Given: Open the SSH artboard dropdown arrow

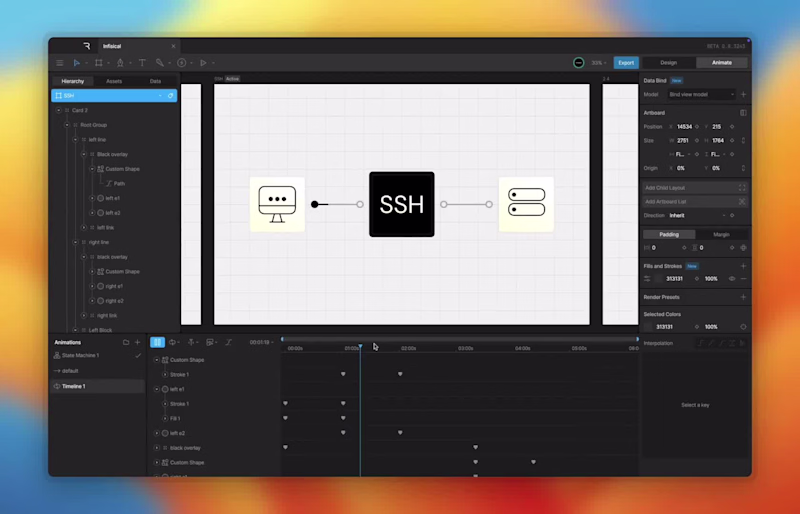Looking at the screenshot, I should (160, 95).
